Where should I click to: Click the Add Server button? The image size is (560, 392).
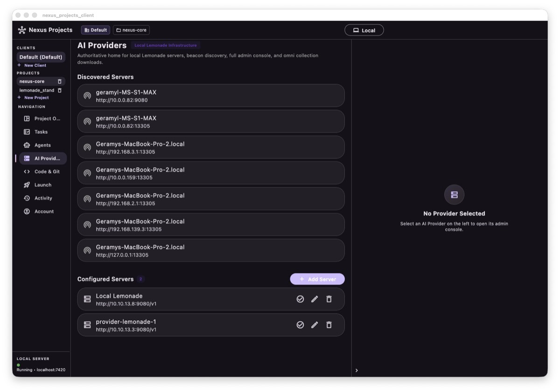317,279
